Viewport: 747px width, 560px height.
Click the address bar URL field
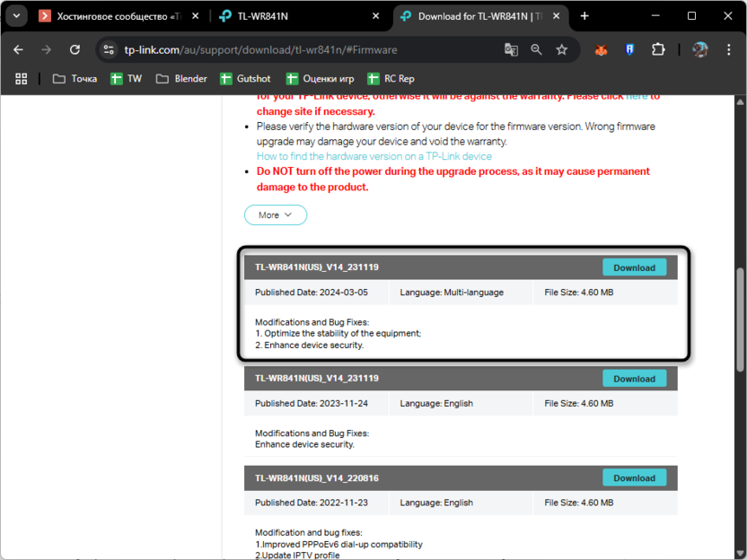pos(305,49)
